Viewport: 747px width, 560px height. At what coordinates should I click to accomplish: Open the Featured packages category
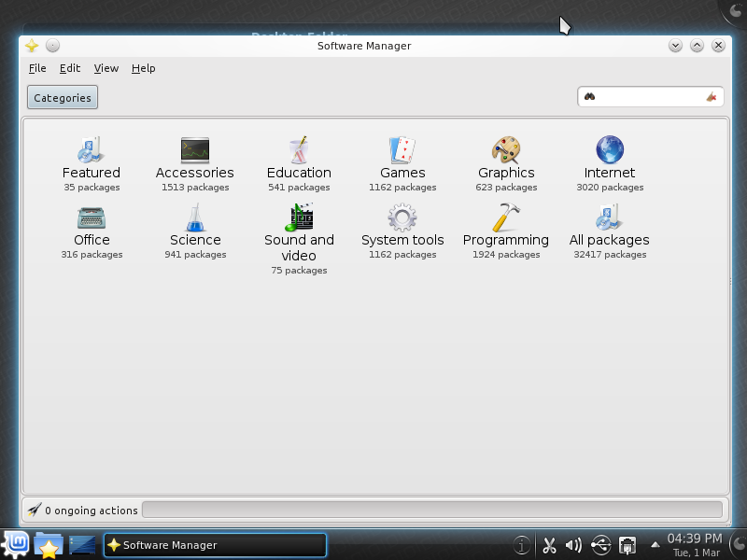click(x=91, y=159)
